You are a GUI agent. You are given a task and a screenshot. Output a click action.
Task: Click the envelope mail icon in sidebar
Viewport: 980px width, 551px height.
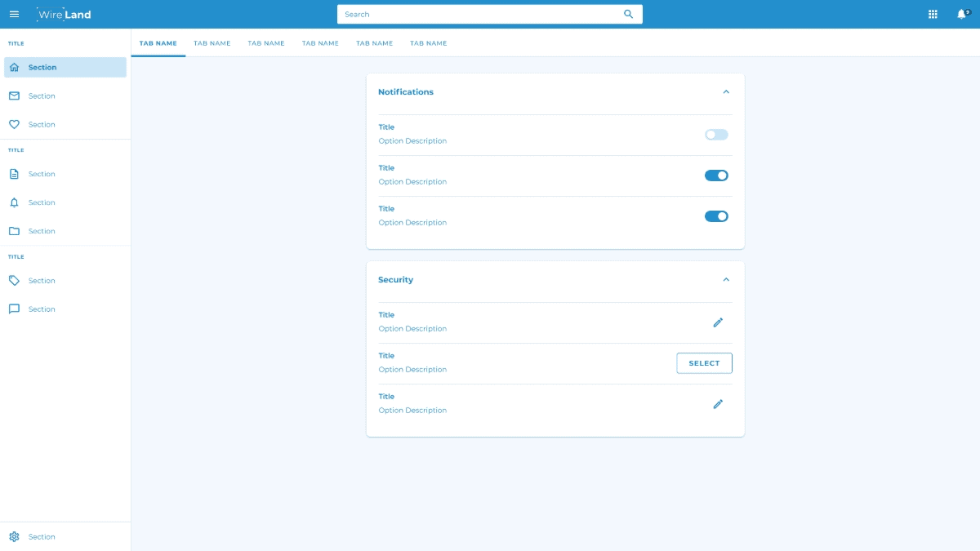click(14, 96)
